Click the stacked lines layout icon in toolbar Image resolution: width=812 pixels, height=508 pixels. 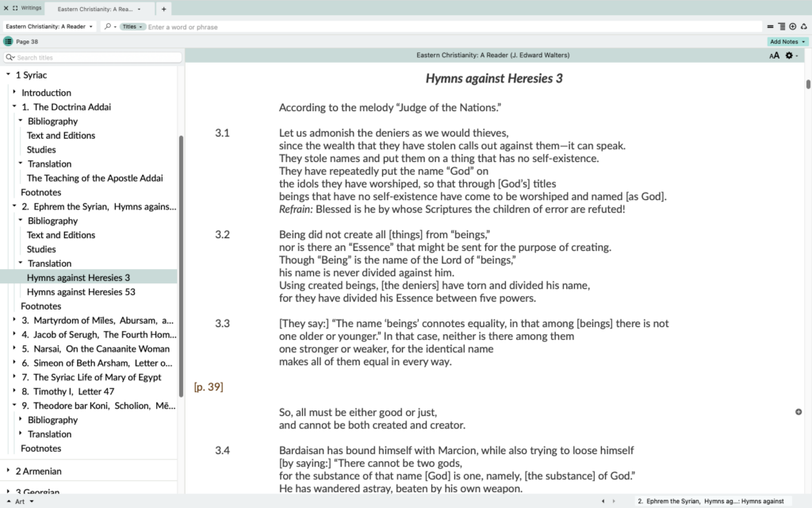[781, 26]
